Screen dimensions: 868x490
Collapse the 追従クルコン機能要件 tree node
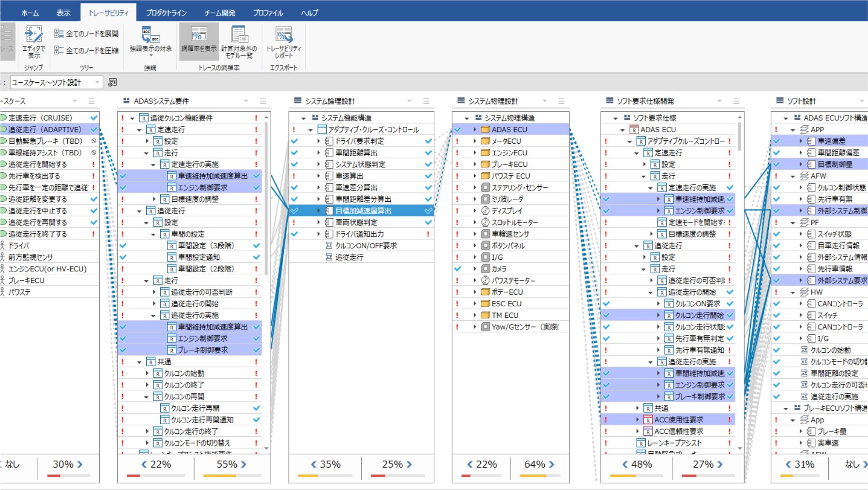tap(132, 118)
